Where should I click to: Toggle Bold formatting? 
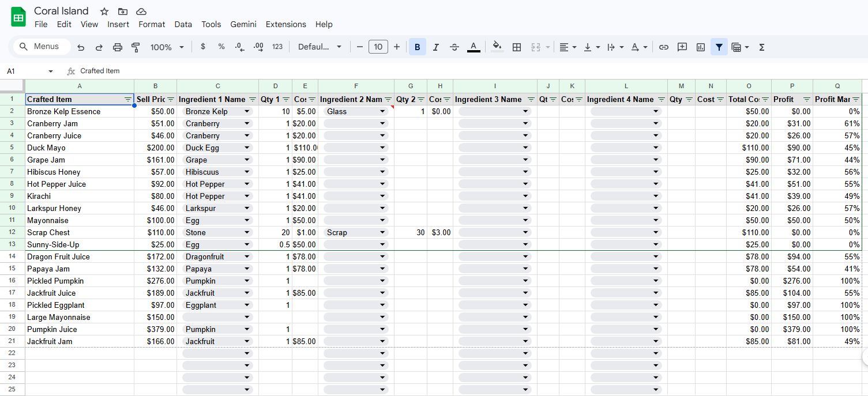pyautogui.click(x=417, y=47)
